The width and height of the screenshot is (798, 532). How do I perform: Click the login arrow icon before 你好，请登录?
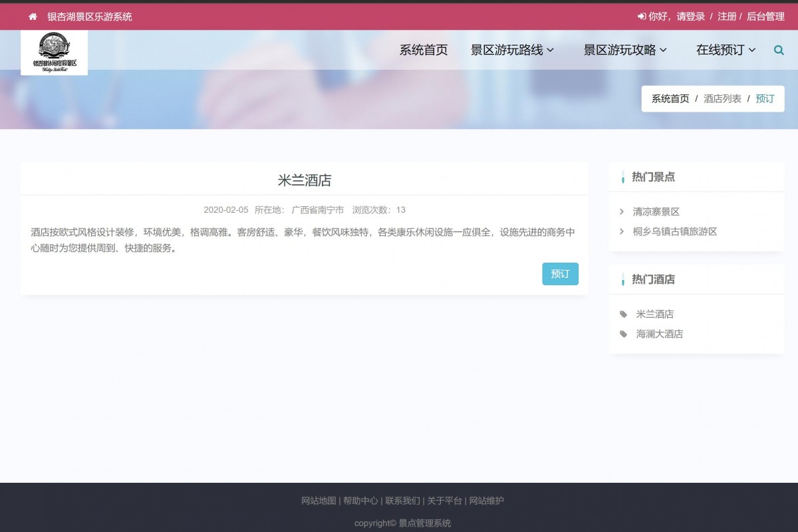coord(640,16)
